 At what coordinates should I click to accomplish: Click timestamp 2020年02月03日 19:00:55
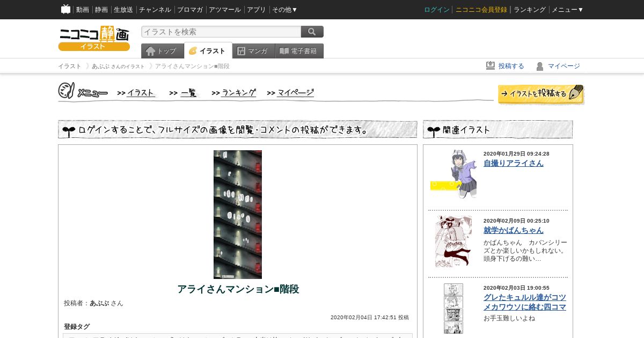(x=516, y=288)
